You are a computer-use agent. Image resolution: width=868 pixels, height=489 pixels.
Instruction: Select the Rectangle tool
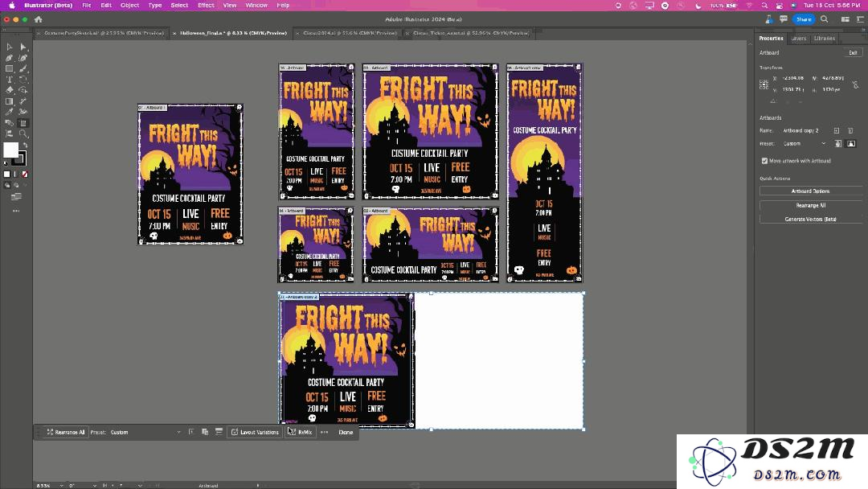pyautogui.click(x=10, y=68)
